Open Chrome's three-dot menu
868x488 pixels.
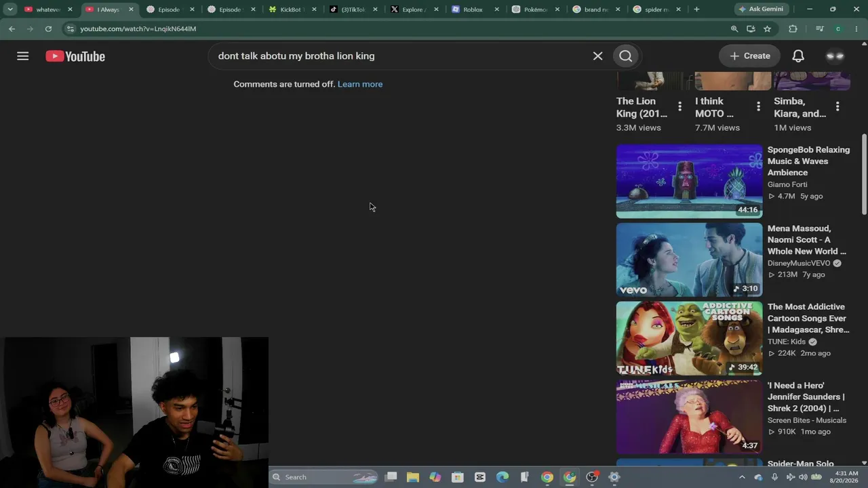coord(857,29)
